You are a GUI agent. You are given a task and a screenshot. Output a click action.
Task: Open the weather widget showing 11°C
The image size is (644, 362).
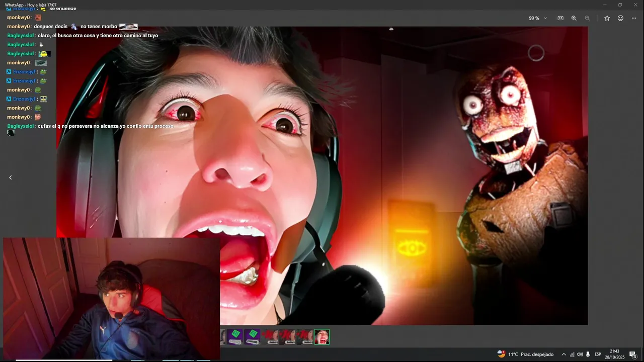pyautogui.click(x=525, y=354)
